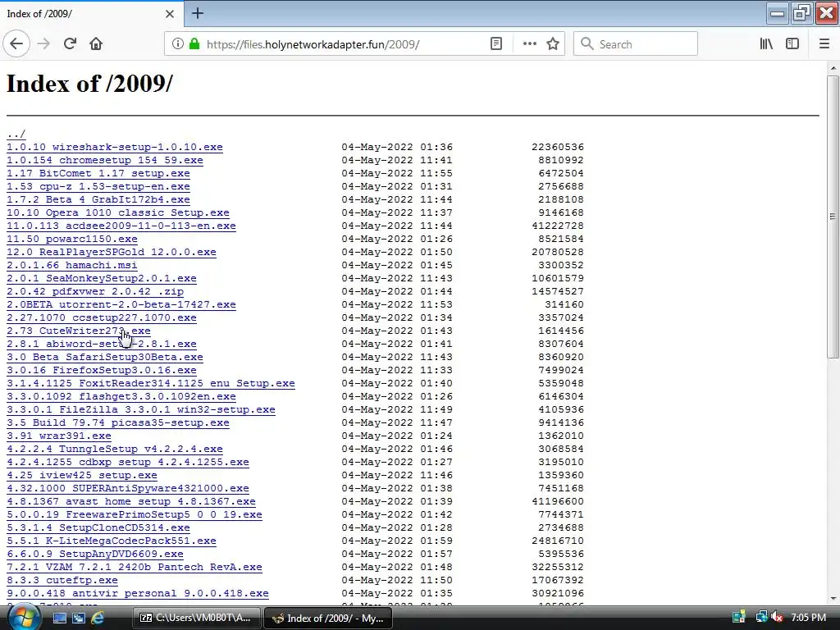Screen dimensions: 840x630
Task: Select the Index of /2009/ tab
Action: click(x=92, y=14)
